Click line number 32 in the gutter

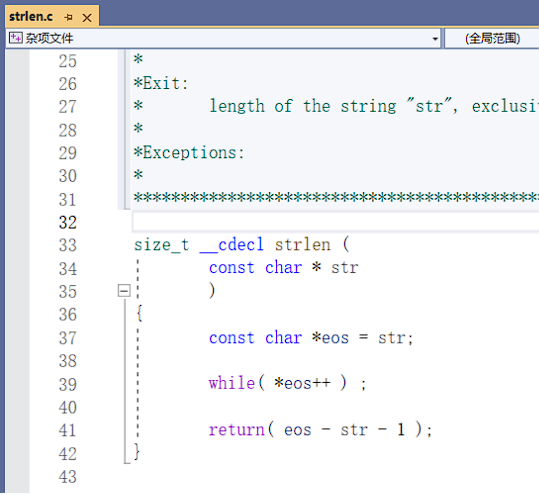67,222
